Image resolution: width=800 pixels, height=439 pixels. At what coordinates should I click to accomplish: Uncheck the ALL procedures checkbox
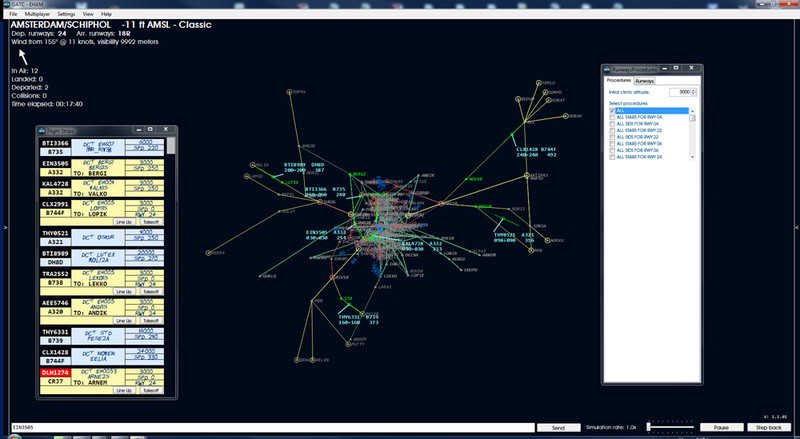point(612,111)
